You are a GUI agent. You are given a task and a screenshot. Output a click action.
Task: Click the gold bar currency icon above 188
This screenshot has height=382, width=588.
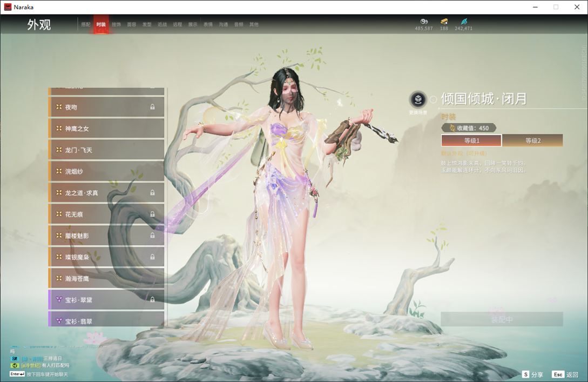tap(444, 22)
